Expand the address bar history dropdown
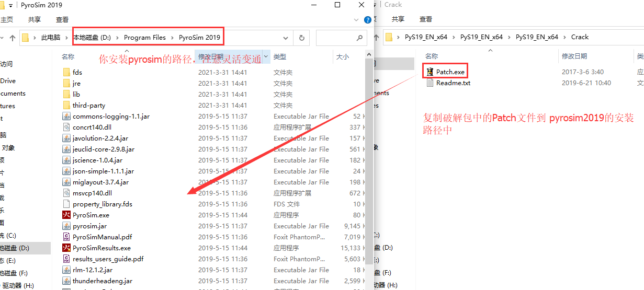The height and width of the screenshot is (290, 644). (286, 38)
